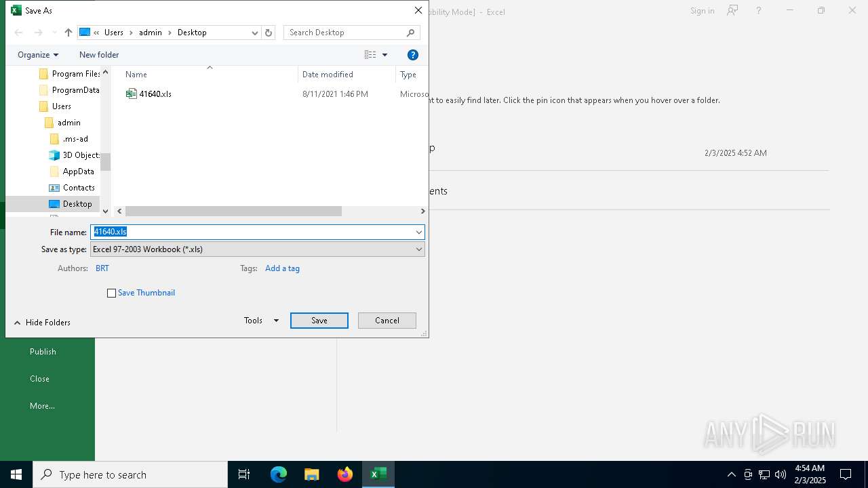The image size is (868, 488).
Task: Open the network icon in system tray
Action: click(x=764, y=474)
